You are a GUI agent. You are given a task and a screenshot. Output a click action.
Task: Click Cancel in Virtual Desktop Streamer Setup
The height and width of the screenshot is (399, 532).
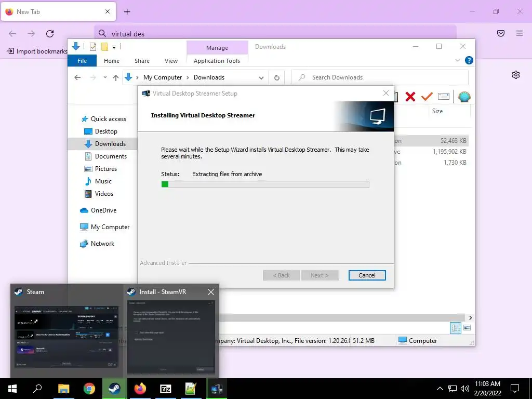(367, 275)
